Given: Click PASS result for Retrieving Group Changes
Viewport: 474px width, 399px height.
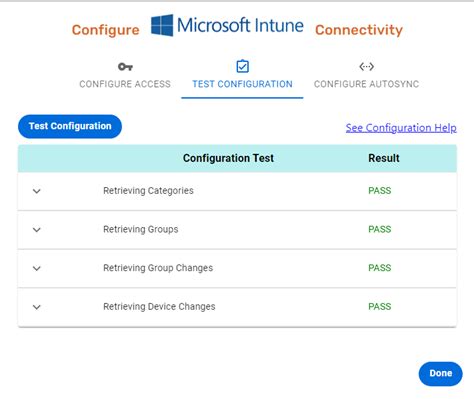Looking at the screenshot, I should pyautogui.click(x=380, y=268).
